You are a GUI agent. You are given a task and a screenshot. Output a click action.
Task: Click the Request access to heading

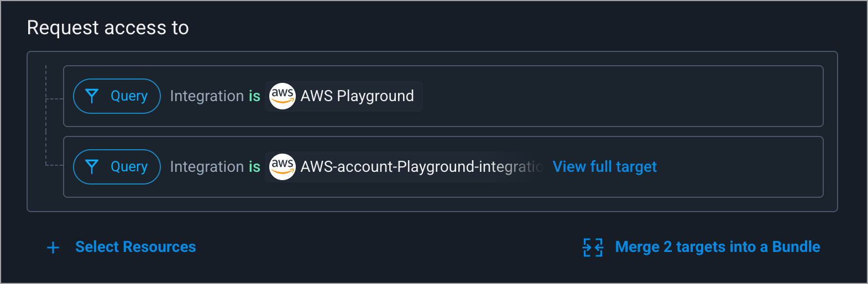[x=108, y=28]
